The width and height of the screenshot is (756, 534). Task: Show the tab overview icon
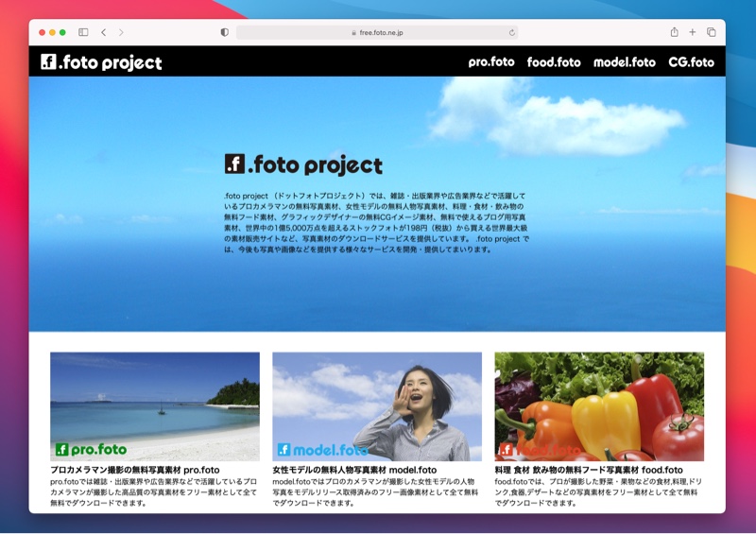tap(712, 32)
